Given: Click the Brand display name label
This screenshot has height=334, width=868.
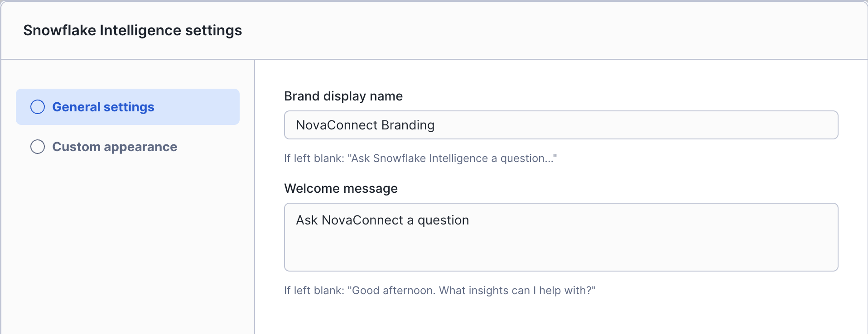Looking at the screenshot, I should (343, 96).
